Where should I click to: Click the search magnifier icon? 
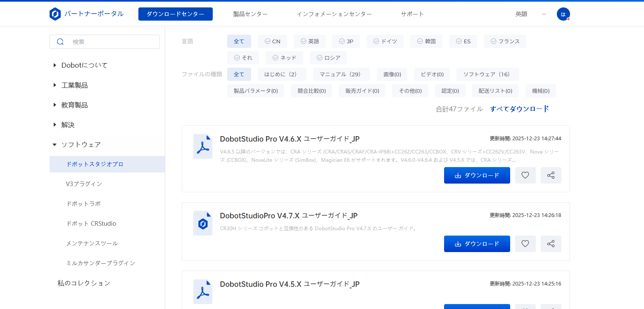pyautogui.click(x=60, y=42)
